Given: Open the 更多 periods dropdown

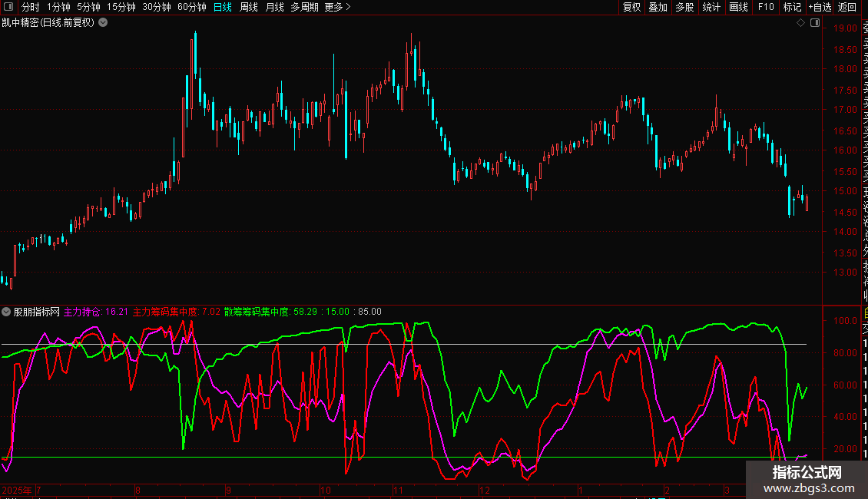Looking at the screenshot, I should (x=338, y=7).
